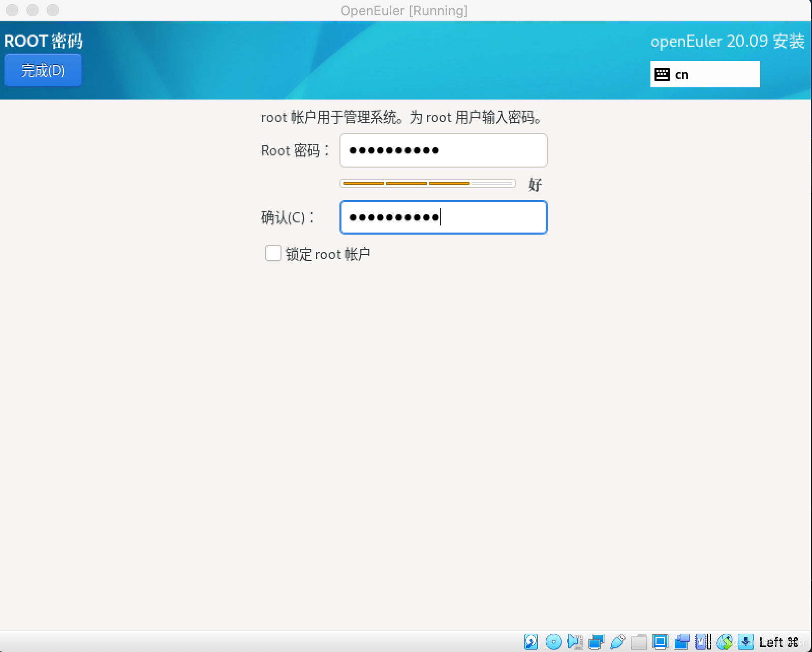
Task: Click the root account description text line
Action: tap(402, 117)
